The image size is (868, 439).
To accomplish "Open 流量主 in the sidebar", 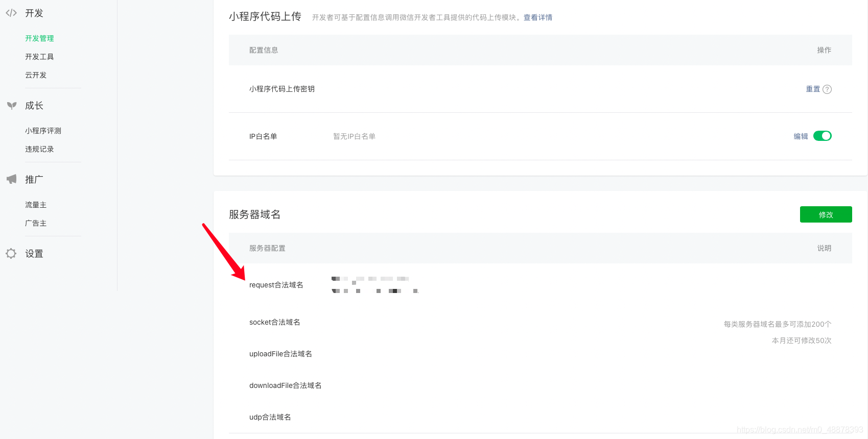I will click(x=36, y=205).
